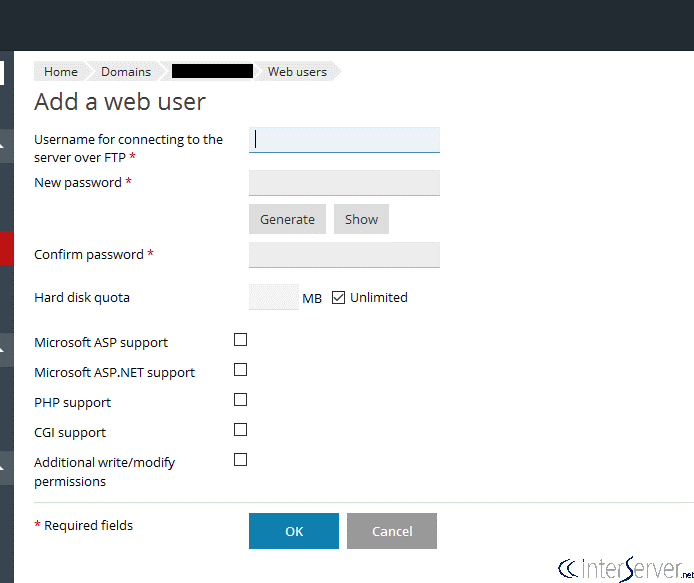
Task: Click the Hard disk quota MB field
Action: pyautogui.click(x=274, y=297)
